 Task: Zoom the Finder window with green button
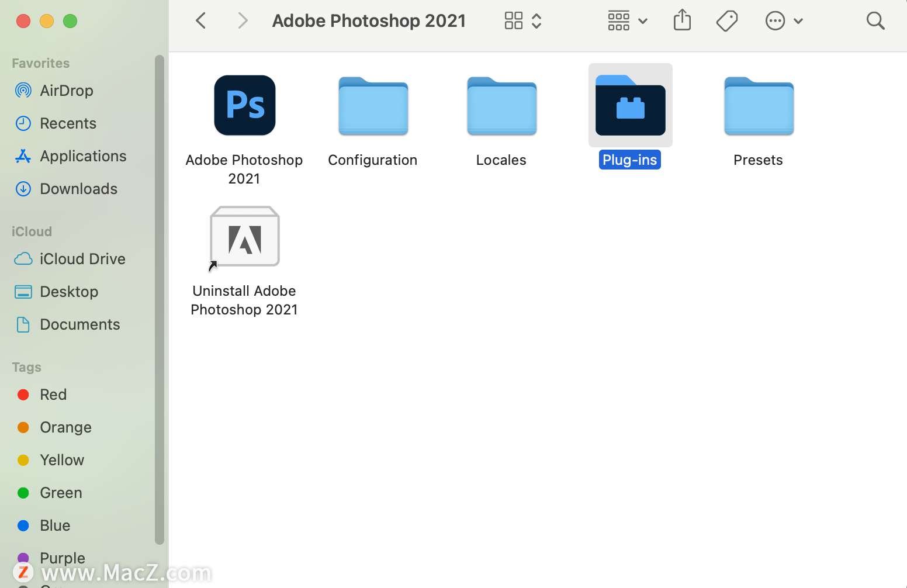(x=70, y=21)
